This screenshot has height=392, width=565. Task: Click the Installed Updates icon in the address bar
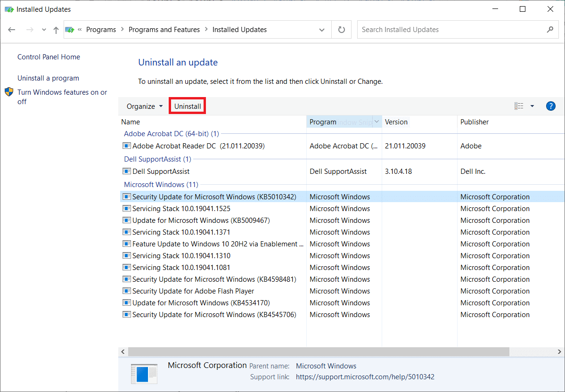70,29
